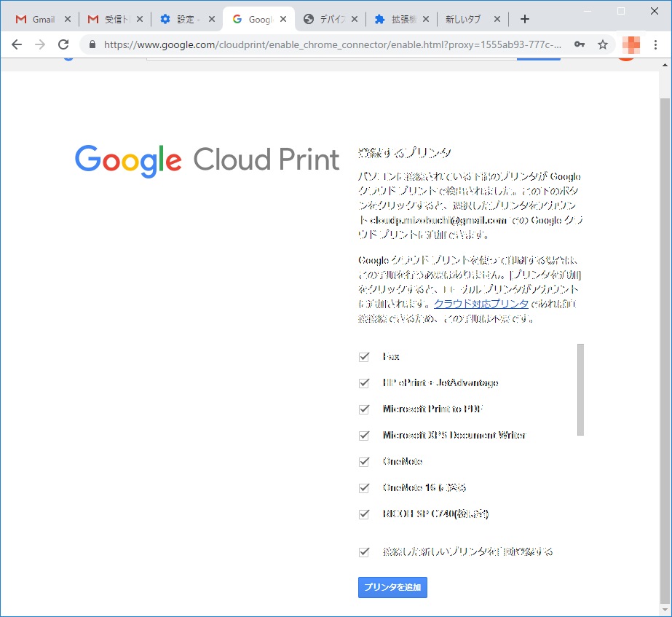Click the プリンタを追加 button
This screenshot has height=617, width=672.
(x=392, y=587)
